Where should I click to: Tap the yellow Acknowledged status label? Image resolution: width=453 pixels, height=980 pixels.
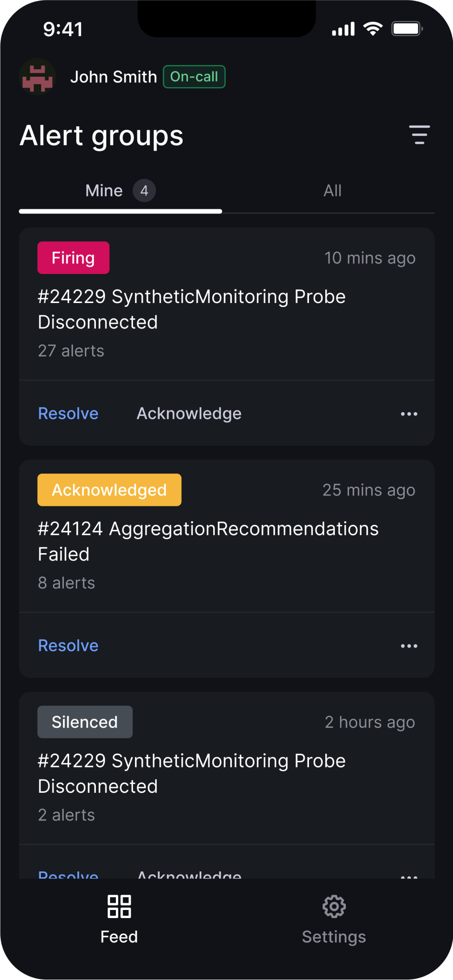click(x=109, y=490)
